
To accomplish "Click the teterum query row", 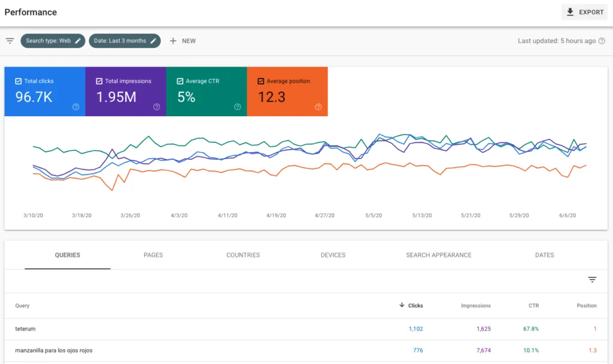I will [x=306, y=329].
